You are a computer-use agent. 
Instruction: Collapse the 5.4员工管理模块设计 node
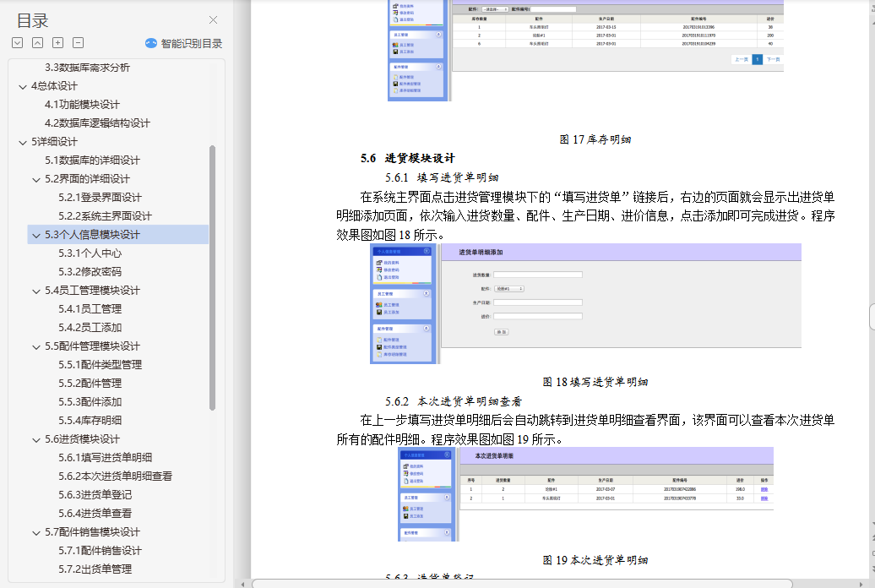coord(36,291)
